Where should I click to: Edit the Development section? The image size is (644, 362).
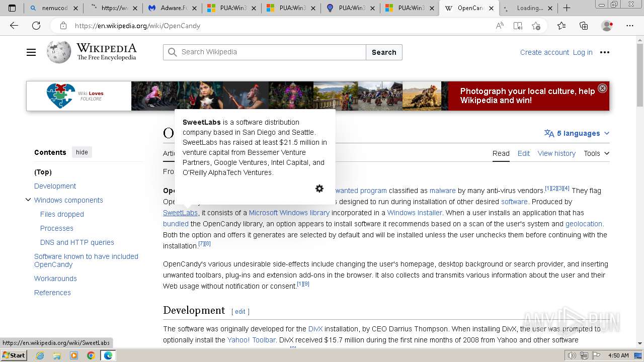point(240,312)
